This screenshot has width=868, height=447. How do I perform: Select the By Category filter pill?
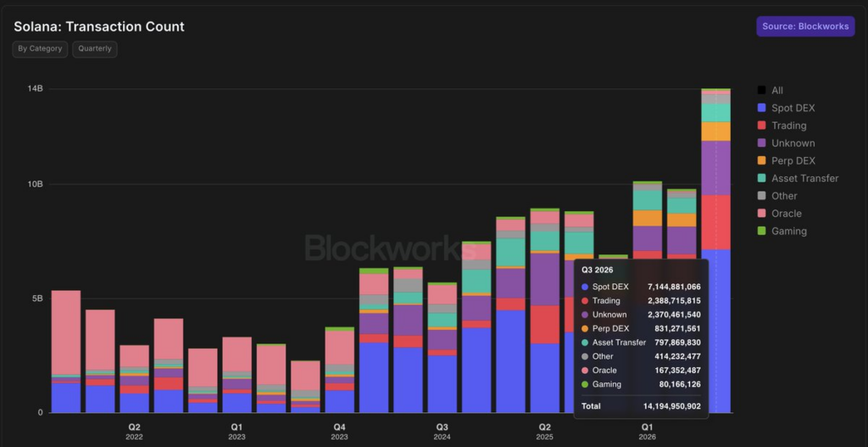40,48
